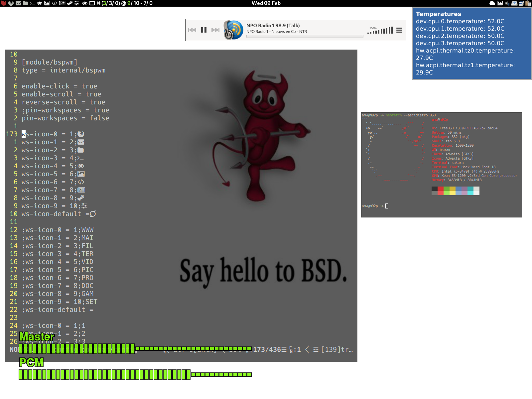Image resolution: width=532 pixels, height=399 pixels.
Task: Click the radio player headphones logo
Action: coord(233,30)
